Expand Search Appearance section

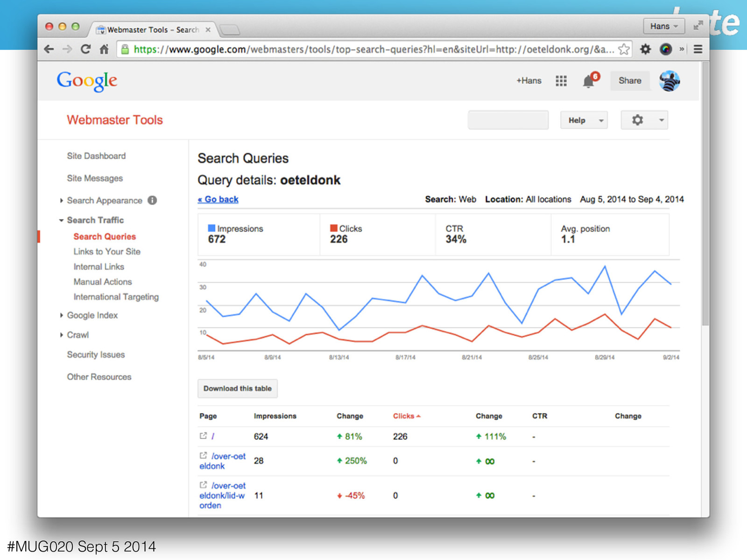61,201
